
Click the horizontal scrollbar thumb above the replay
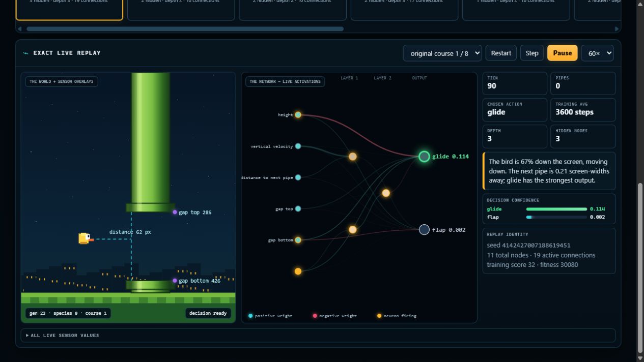[185, 29]
